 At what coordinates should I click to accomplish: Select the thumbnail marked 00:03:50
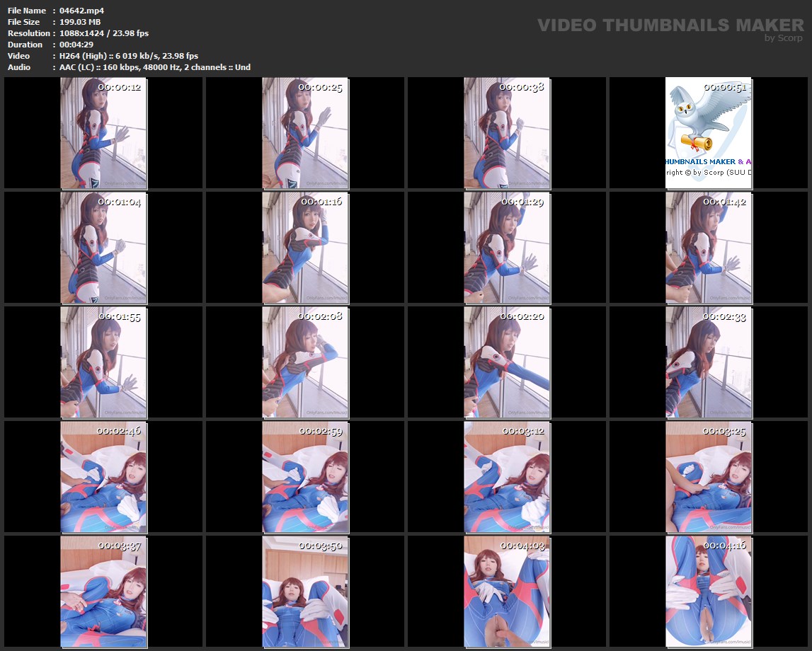click(x=305, y=591)
